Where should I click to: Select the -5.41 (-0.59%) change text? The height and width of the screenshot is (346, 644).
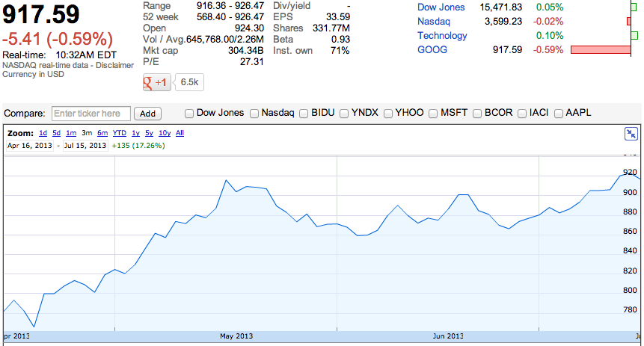[57, 40]
